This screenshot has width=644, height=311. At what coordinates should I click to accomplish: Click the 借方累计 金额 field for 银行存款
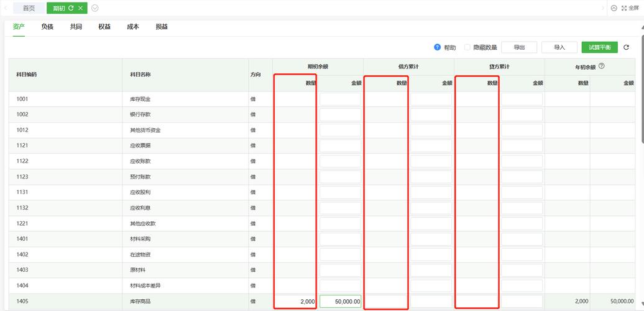[x=431, y=114]
